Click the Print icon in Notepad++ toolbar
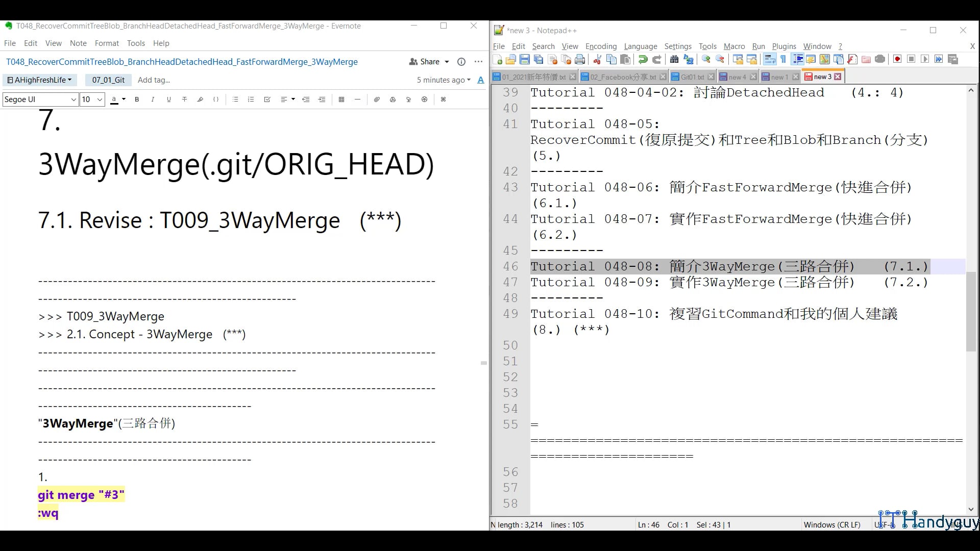Viewport: 980px width, 551px height. (x=580, y=60)
